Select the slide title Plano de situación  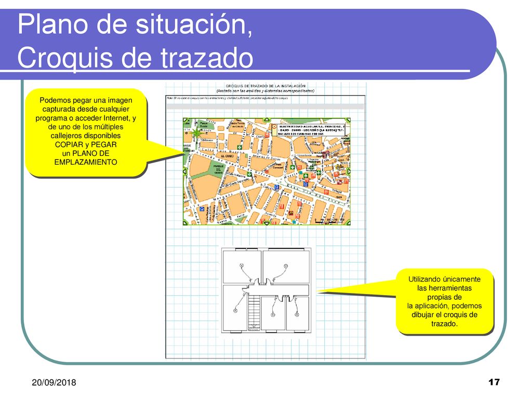pyautogui.click(x=135, y=41)
